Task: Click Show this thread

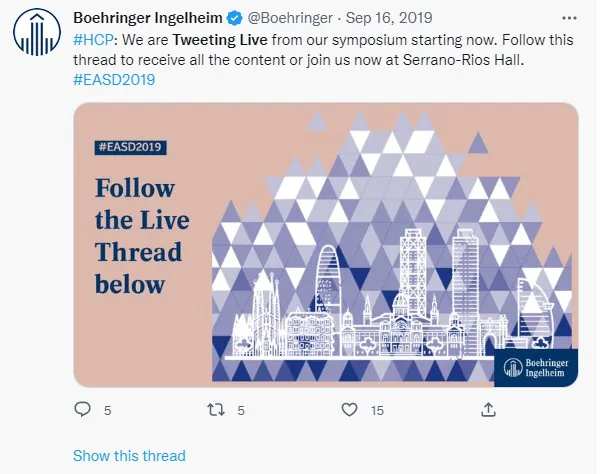Action: pyautogui.click(x=129, y=455)
